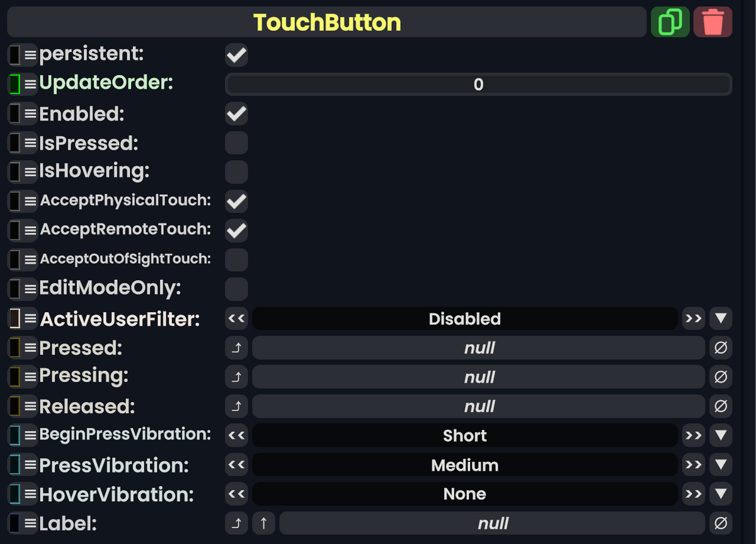Click the >> button on PressVibration
The image size is (756, 544).
coord(693,465)
